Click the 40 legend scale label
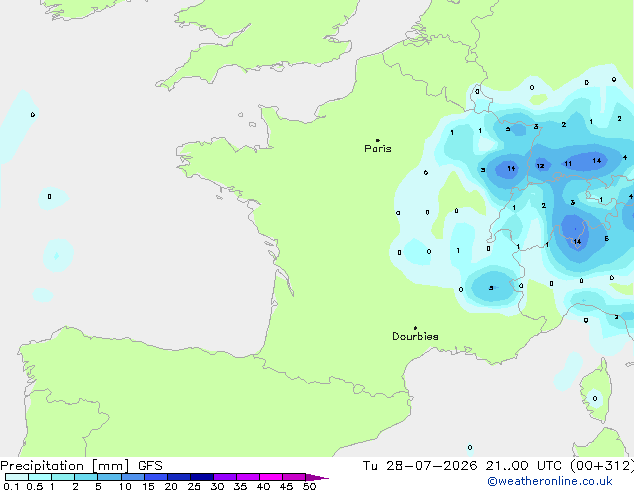 pos(263,486)
